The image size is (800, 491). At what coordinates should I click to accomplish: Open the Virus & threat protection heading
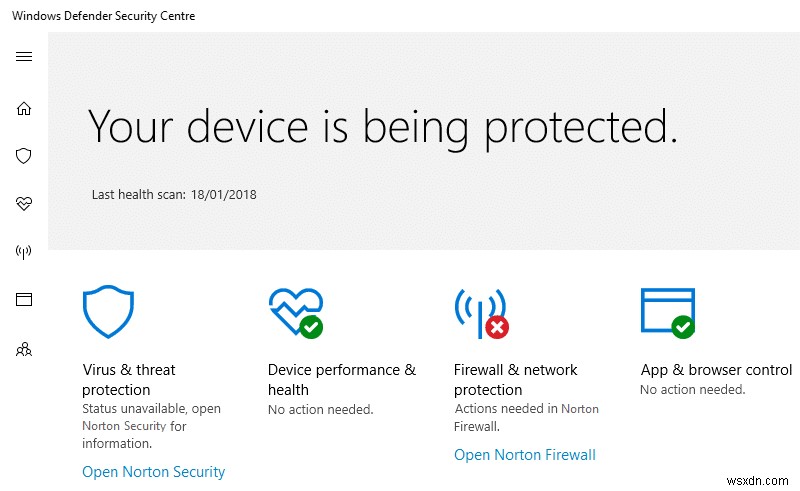129,380
